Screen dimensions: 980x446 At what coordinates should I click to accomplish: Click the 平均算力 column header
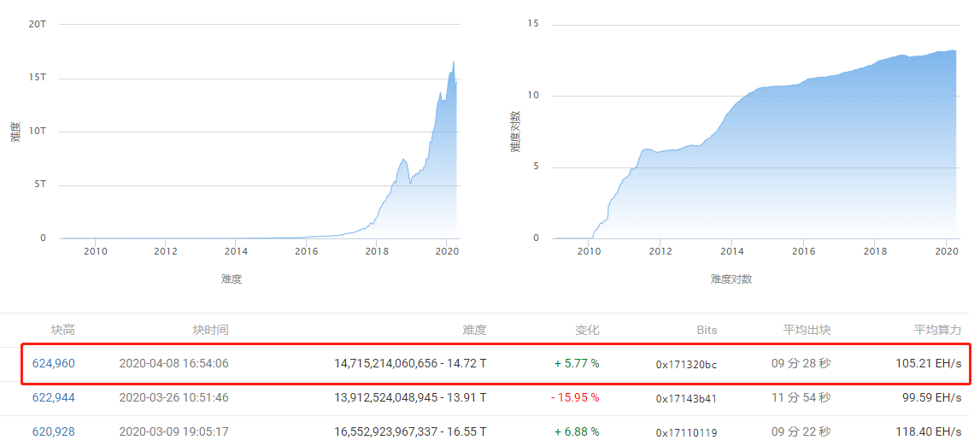pos(937,330)
